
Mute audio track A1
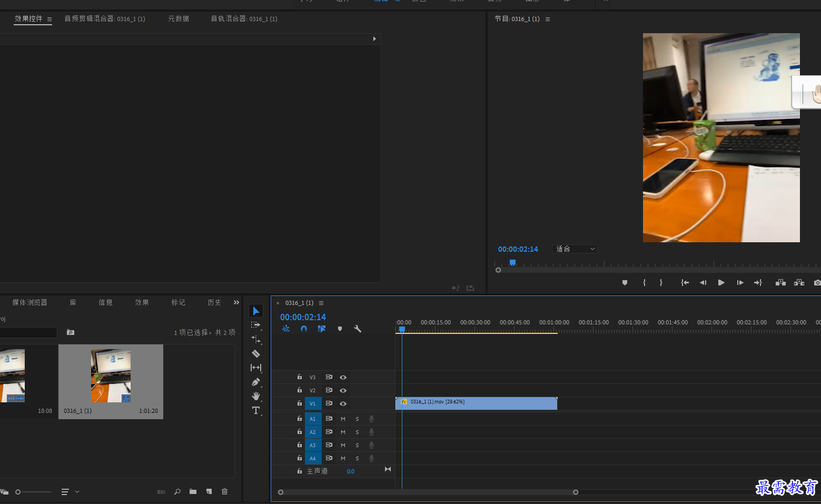(343, 419)
